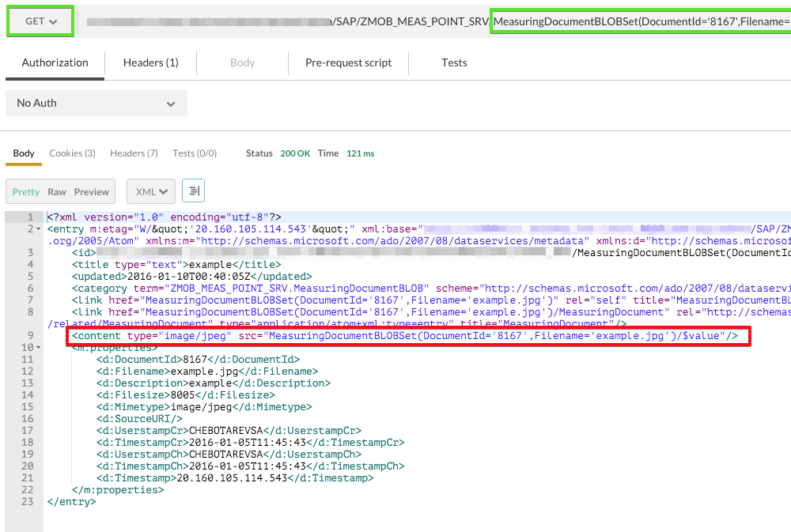Show the response Body tab
The height and width of the screenshot is (532, 791).
coord(24,153)
